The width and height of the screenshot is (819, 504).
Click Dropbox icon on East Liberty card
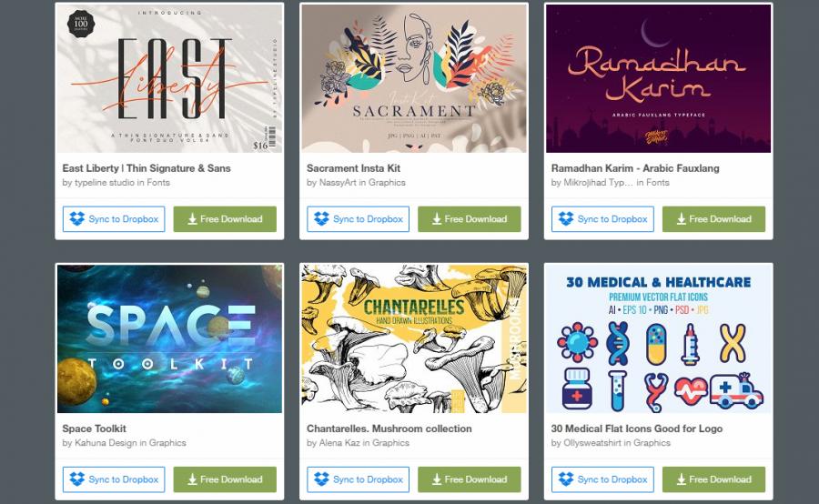click(x=77, y=219)
